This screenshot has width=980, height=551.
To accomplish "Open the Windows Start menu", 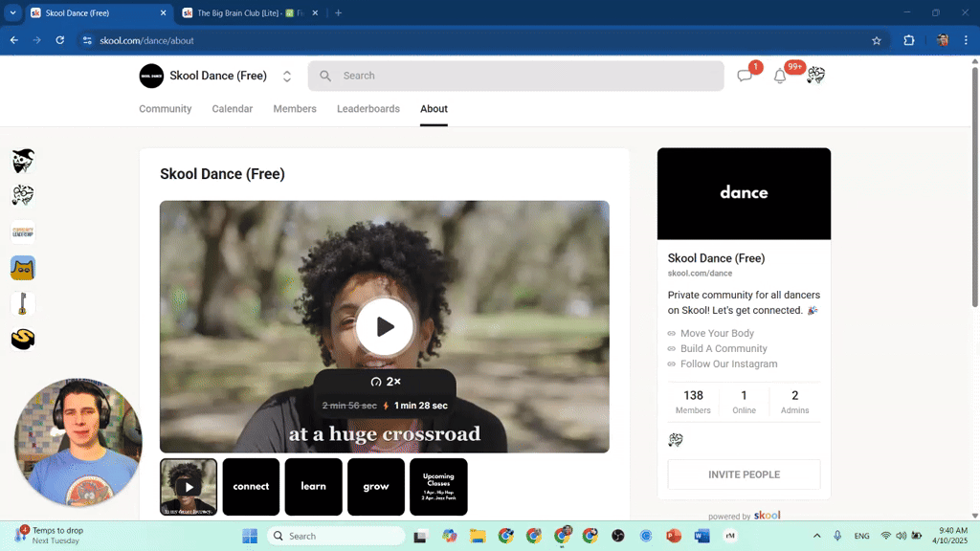I will 250,536.
